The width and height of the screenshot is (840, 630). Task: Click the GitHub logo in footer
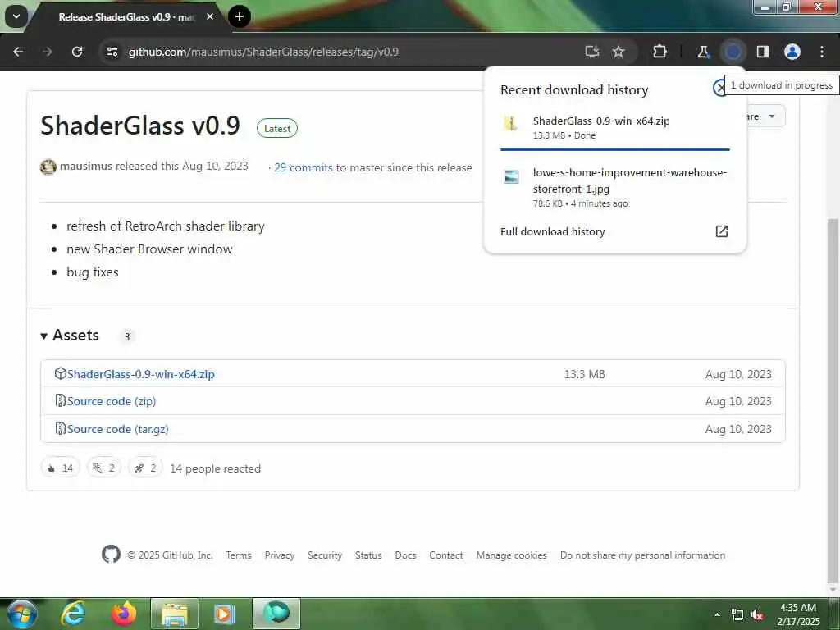pos(111,555)
